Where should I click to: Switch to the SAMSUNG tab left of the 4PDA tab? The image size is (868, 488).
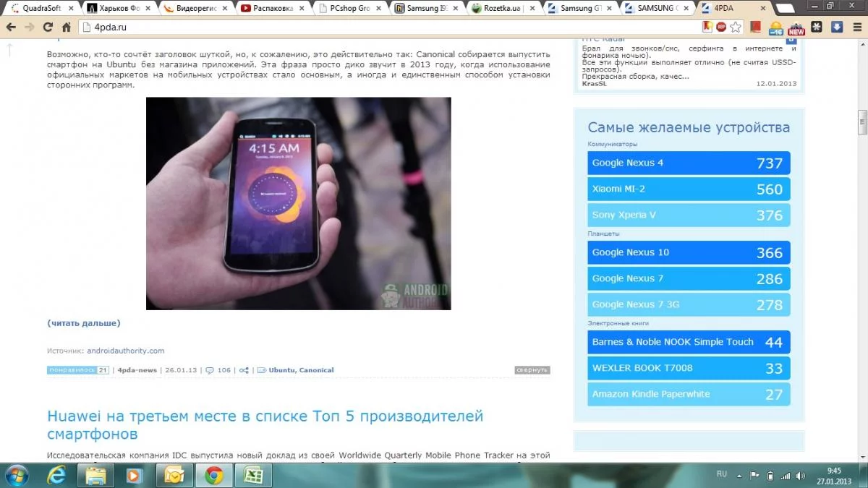(659, 9)
